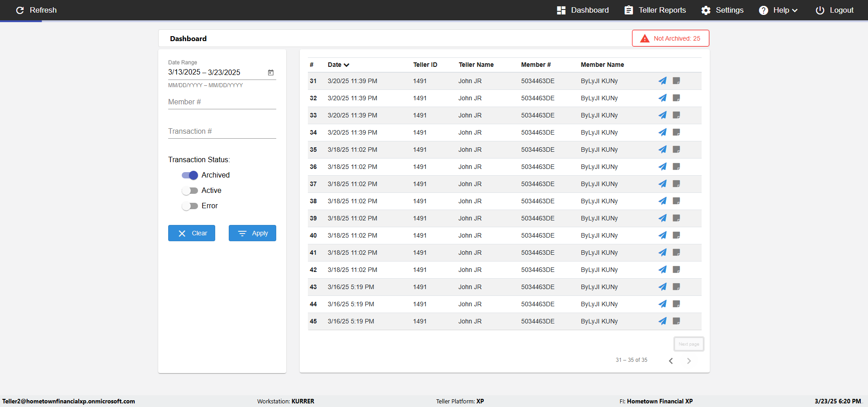This screenshot has height=407, width=868.
Task: Enable the Active status toggle
Action: (190, 191)
